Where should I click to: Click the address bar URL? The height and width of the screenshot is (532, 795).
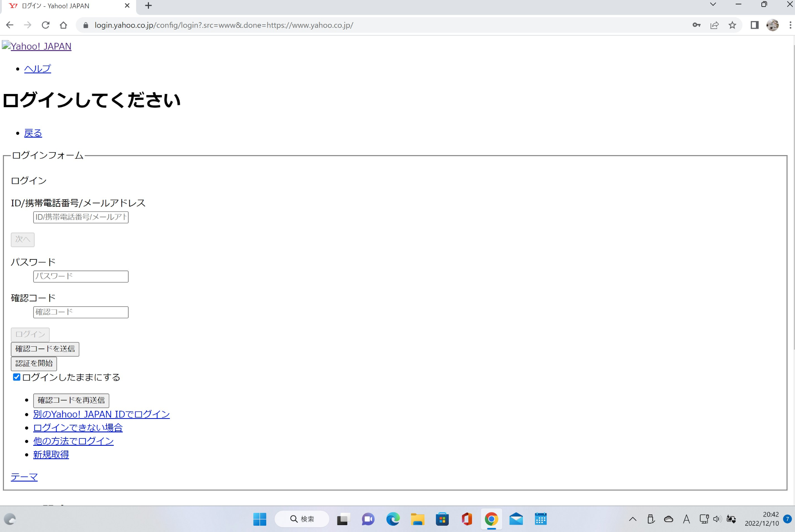point(224,25)
